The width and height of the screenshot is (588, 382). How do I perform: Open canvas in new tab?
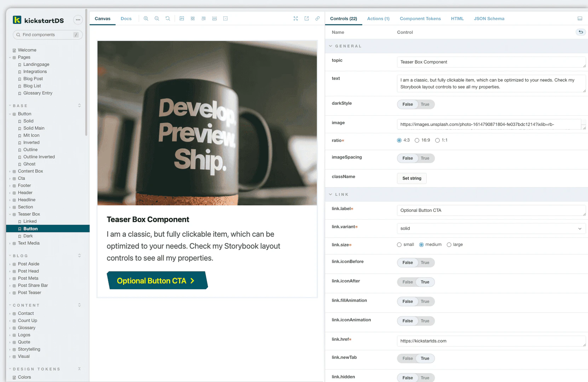[307, 18]
